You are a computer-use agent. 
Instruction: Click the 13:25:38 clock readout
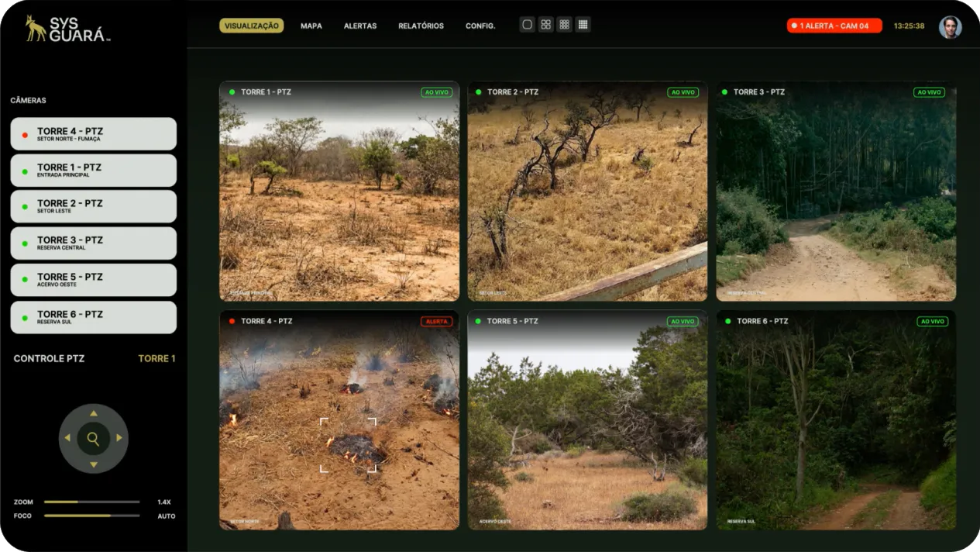(x=909, y=26)
